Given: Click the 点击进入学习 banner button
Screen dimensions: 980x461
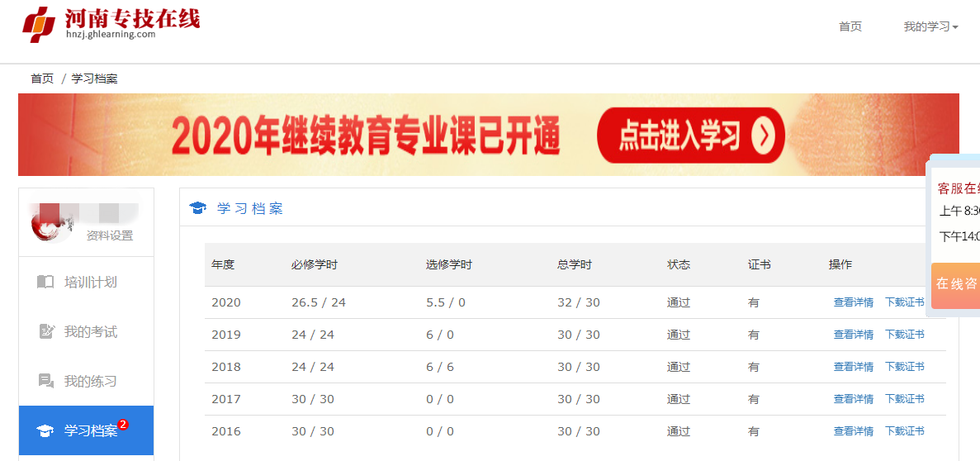Looking at the screenshot, I should [689, 135].
